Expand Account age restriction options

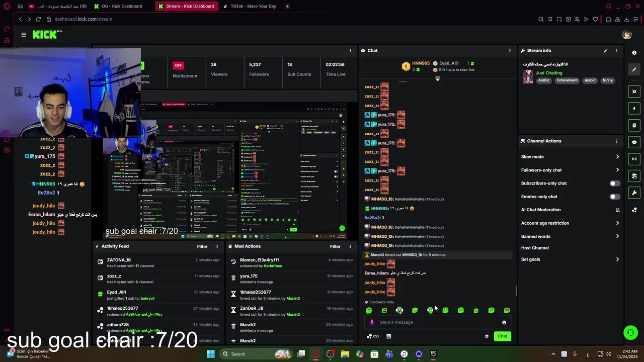coord(570,223)
